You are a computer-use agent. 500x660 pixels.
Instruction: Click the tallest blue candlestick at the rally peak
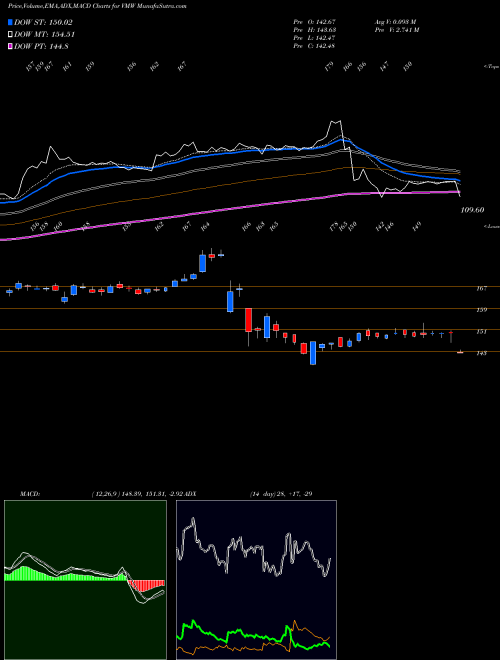coord(202,263)
